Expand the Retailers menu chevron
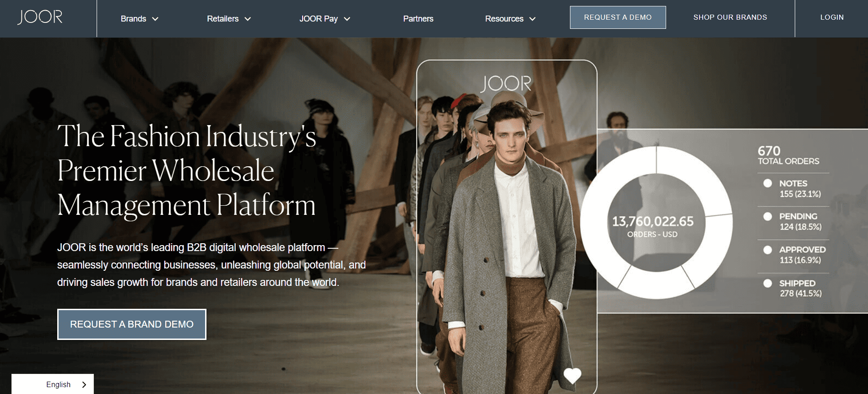The image size is (868, 394). coord(248,19)
